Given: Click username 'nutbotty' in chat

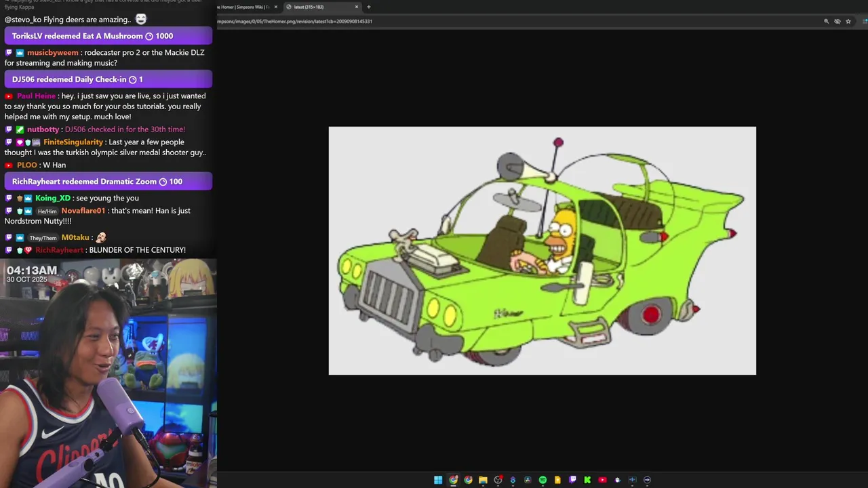Looking at the screenshot, I should pos(43,129).
